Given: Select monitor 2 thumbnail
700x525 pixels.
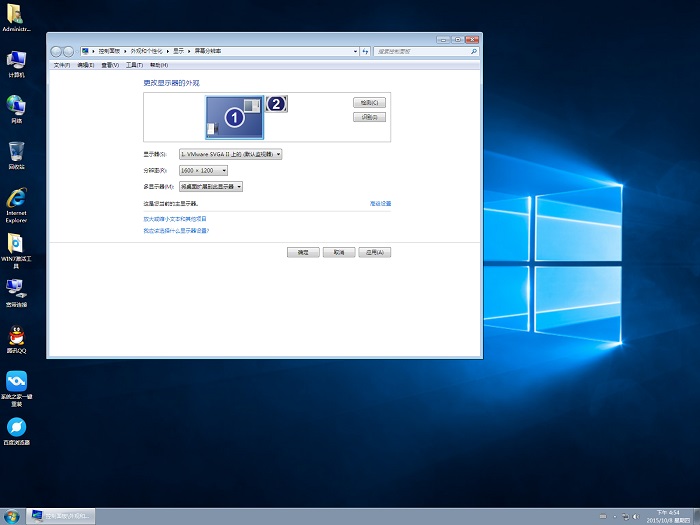Looking at the screenshot, I should pos(276,103).
